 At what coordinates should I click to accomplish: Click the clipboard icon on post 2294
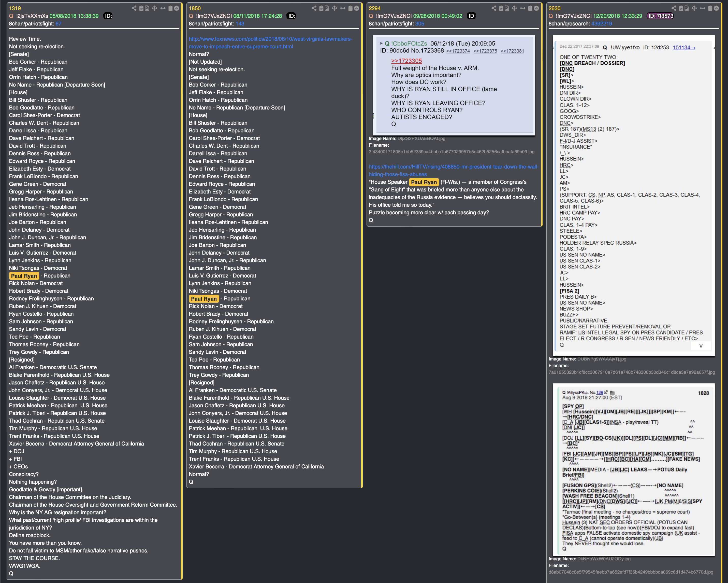530,8
